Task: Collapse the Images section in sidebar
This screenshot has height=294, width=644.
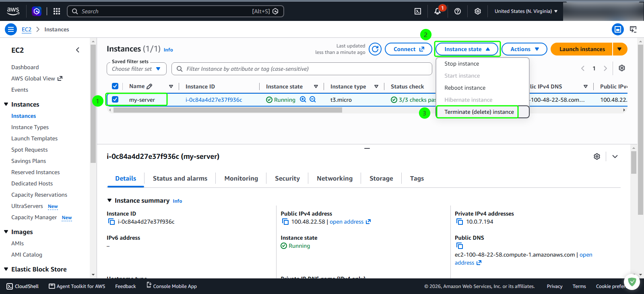Action: (x=6, y=232)
